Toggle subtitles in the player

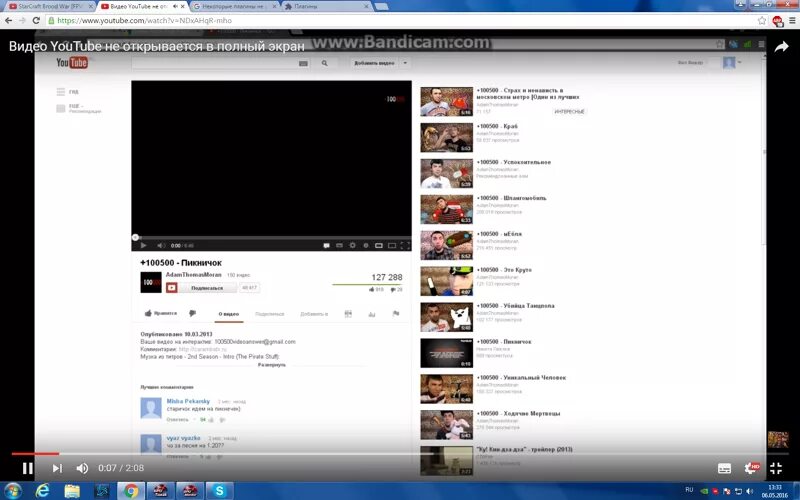(724, 468)
